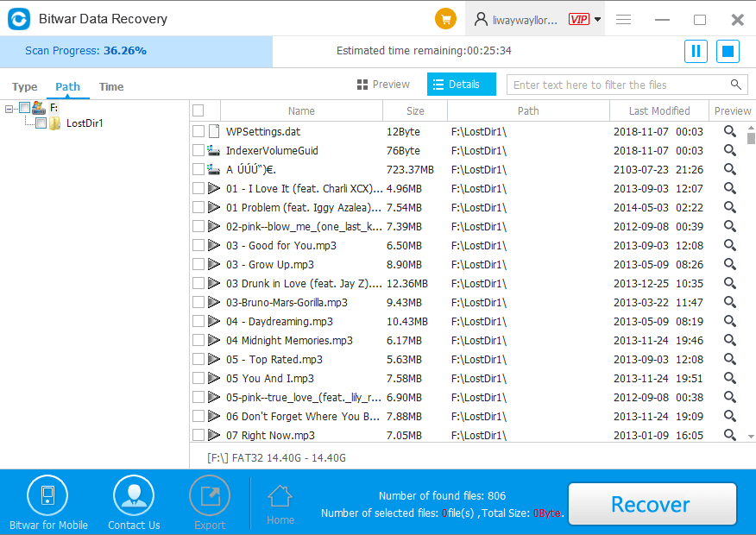Preview WPSettings.dat with its magnifier icon
The image size is (756, 535).
pyautogui.click(x=730, y=131)
